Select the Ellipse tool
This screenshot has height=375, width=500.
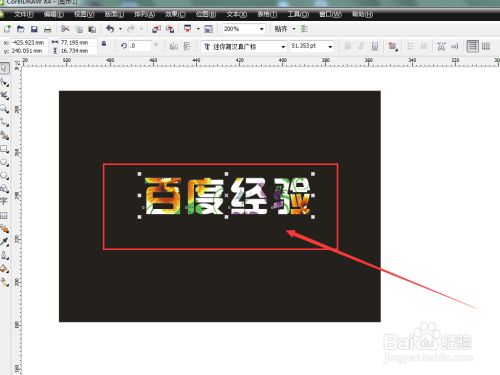point(4,162)
